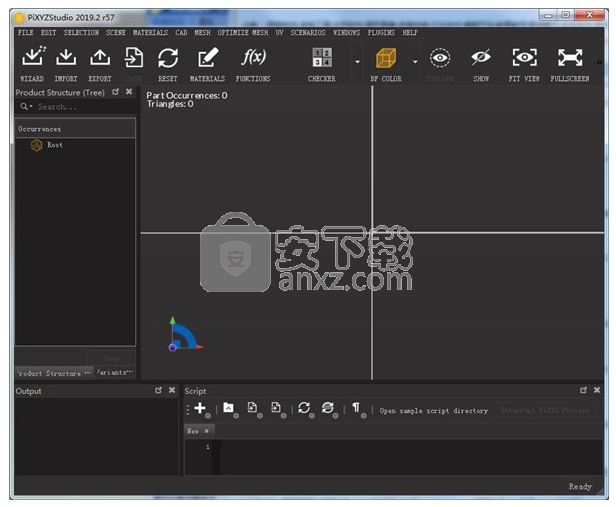Click the greyed Save toolbar icon
Viewport: 616px width, 507px height.
pyautogui.click(x=134, y=57)
